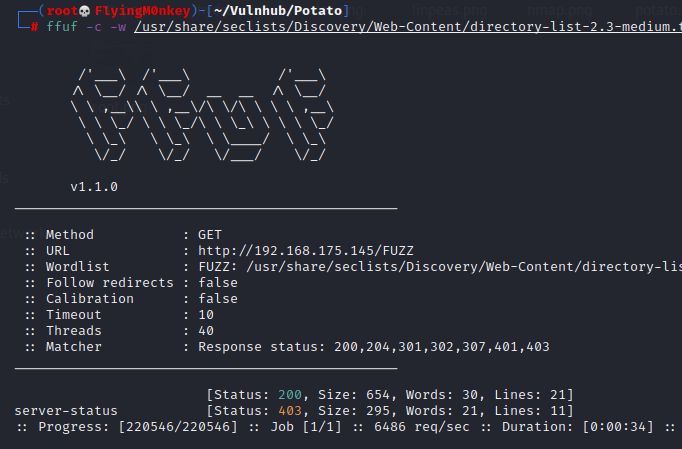Click the Progress counter 220546/220546
Screen dimensions: 682x449
(177, 427)
